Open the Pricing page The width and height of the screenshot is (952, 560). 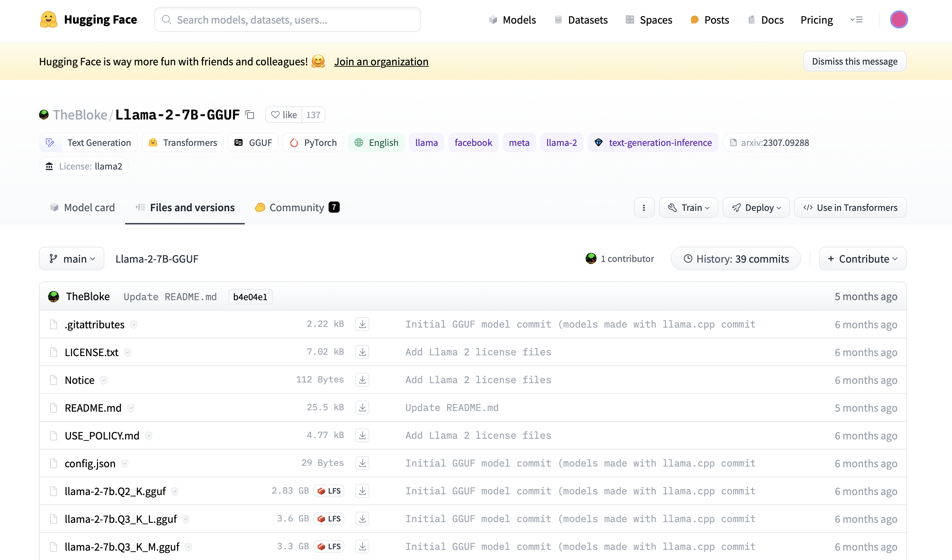pyautogui.click(x=816, y=19)
